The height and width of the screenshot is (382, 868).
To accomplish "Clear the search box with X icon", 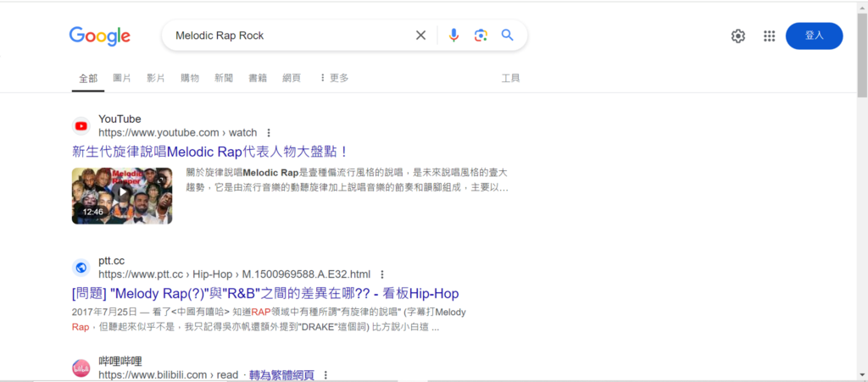I will (420, 36).
